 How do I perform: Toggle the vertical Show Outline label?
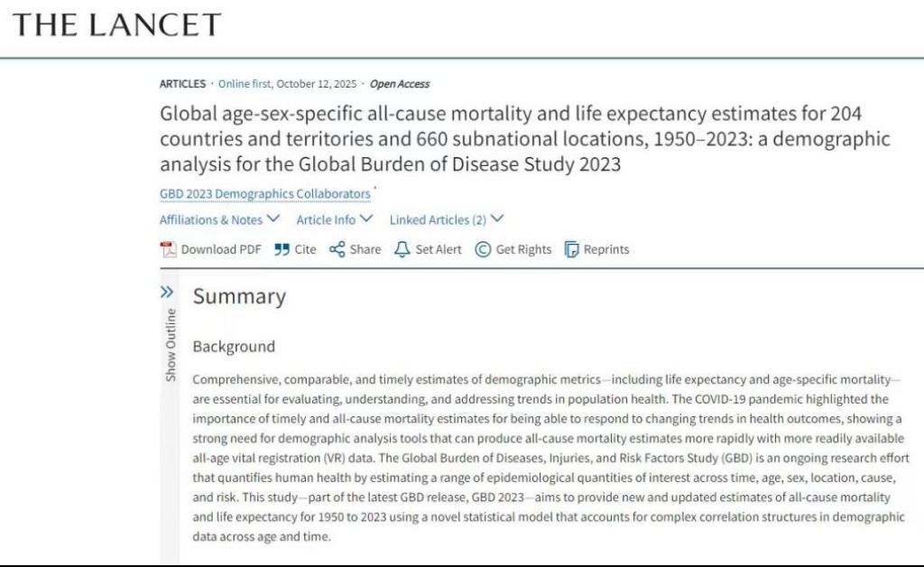click(170, 345)
